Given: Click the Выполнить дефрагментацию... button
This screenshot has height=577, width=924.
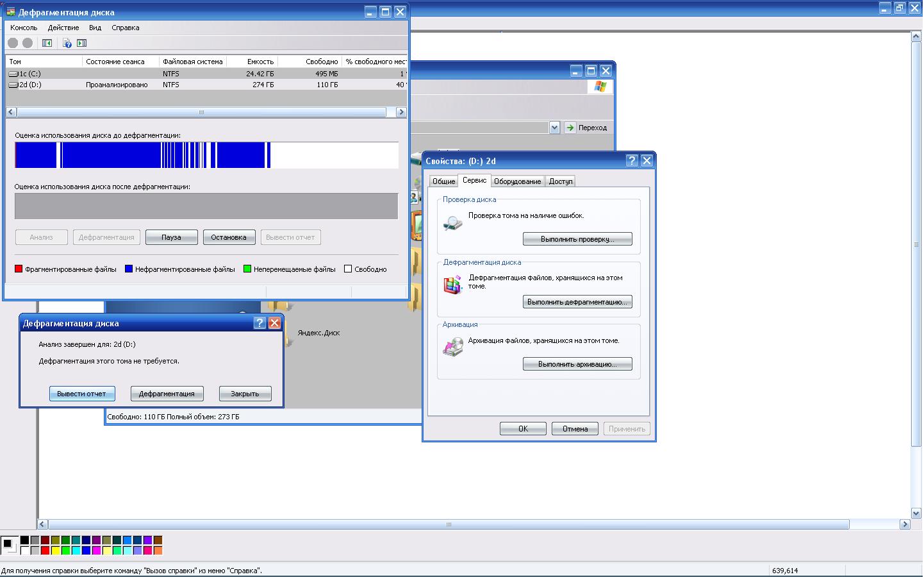Looking at the screenshot, I should [577, 302].
